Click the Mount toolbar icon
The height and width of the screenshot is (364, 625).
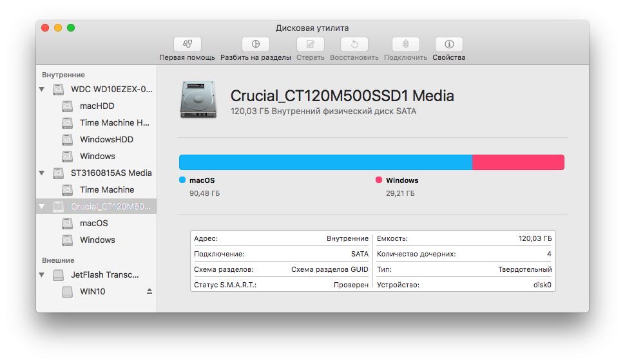(x=405, y=44)
